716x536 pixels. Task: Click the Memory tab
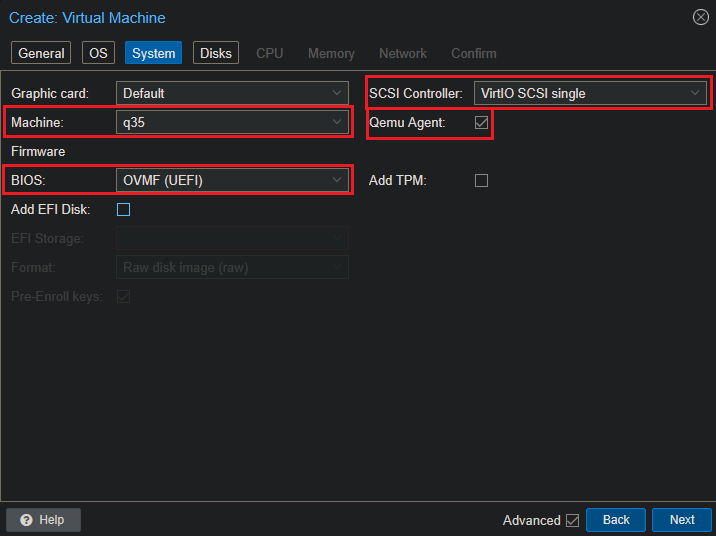coord(330,53)
